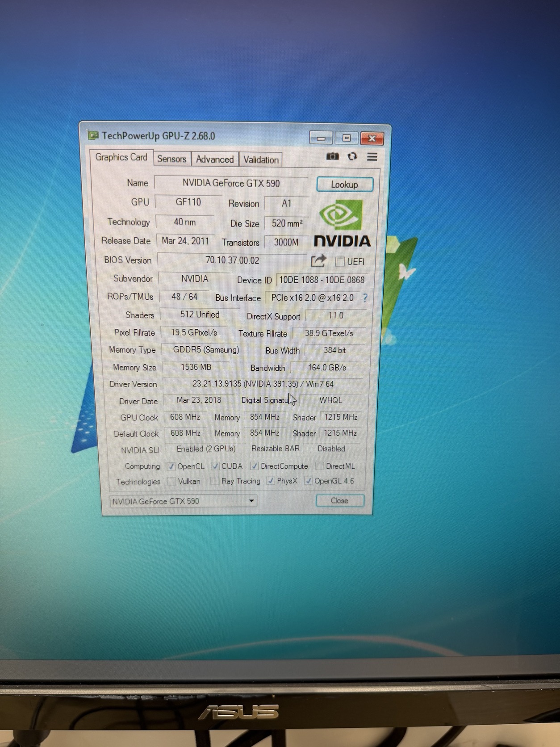This screenshot has width=560, height=747.
Task: Click the NVIDIA logo image
Action: [x=342, y=223]
